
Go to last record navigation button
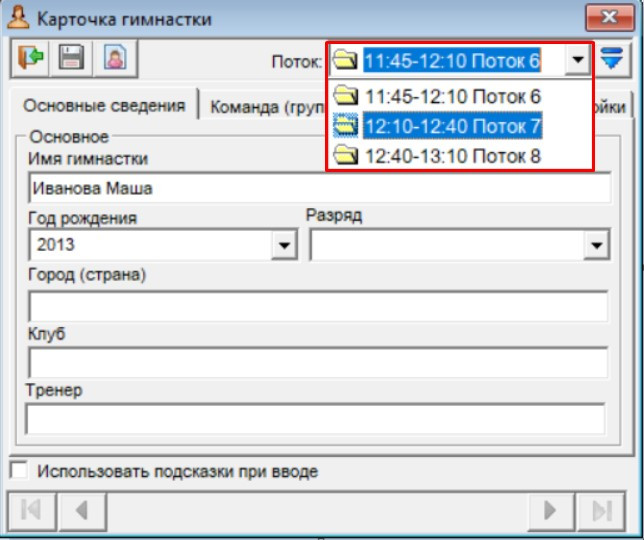(601, 510)
